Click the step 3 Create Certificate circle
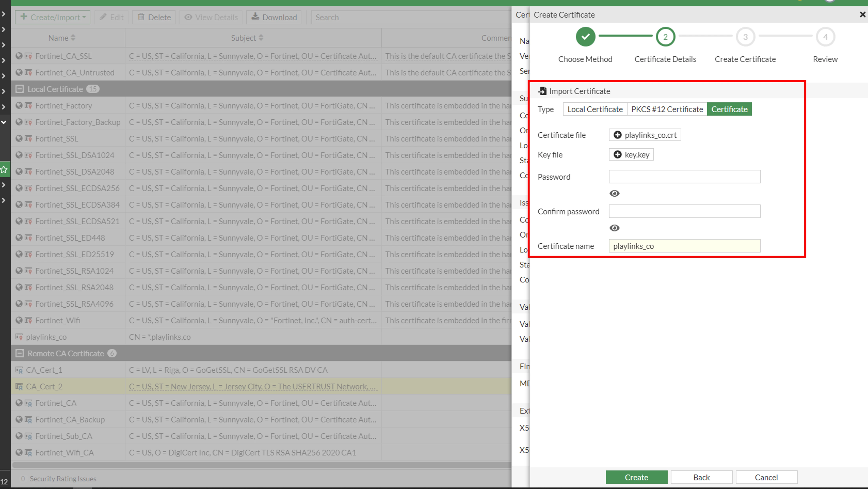Image resolution: width=868 pixels, height=489 pixels. click(745, 37)
